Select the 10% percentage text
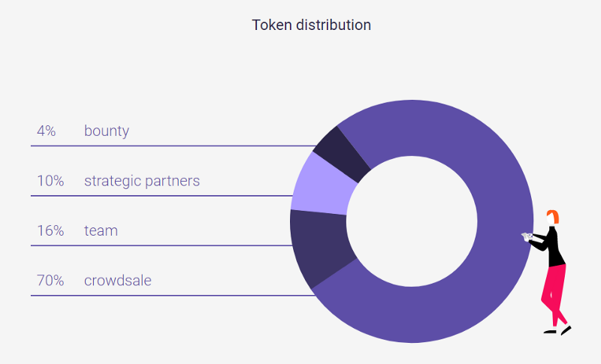The width and height of the screenshot is (601, 364). (50, 181)
